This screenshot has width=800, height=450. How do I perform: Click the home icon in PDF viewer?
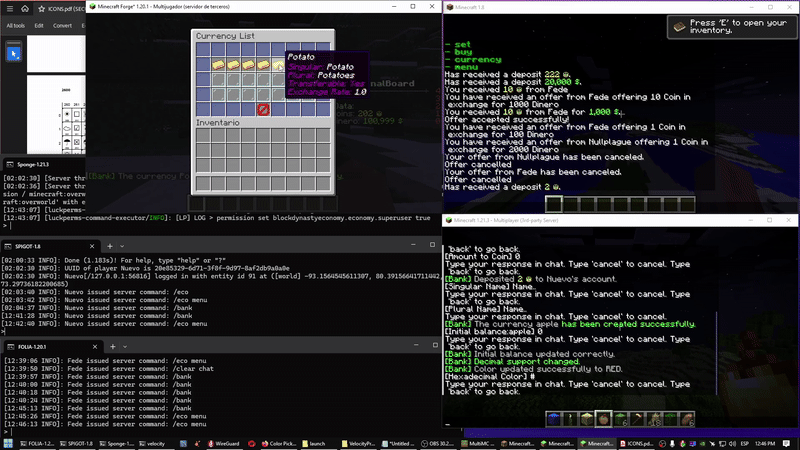coord(24,9)
